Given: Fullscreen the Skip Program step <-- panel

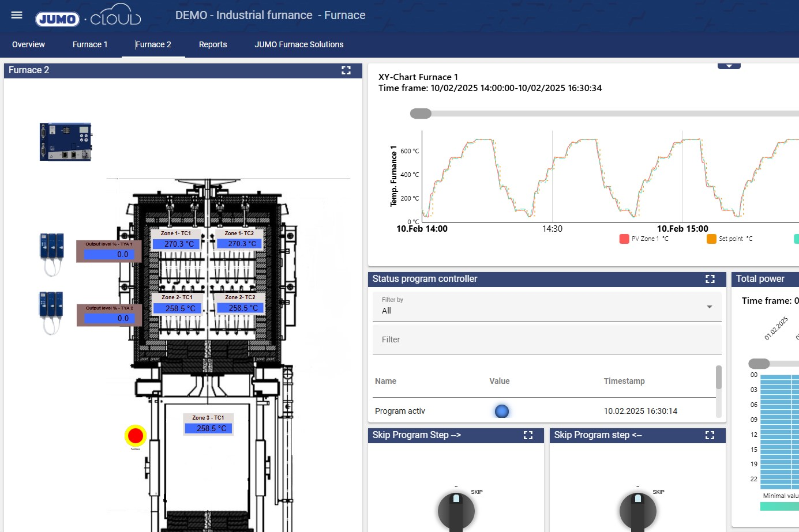Looking at the screenshot, I should click(x=710, y=435).
